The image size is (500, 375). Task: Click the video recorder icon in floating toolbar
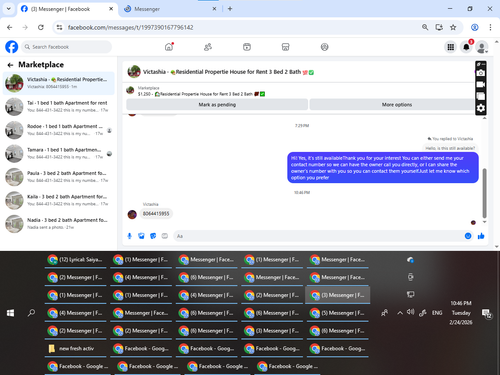481,85
